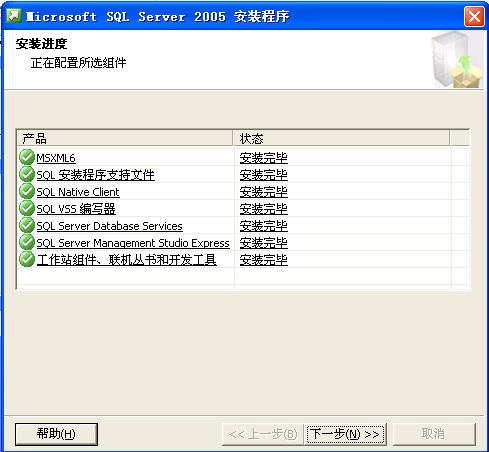
Task: Click the checkmark icon beside SQL VSS 编写器
Action: [27, 208]
